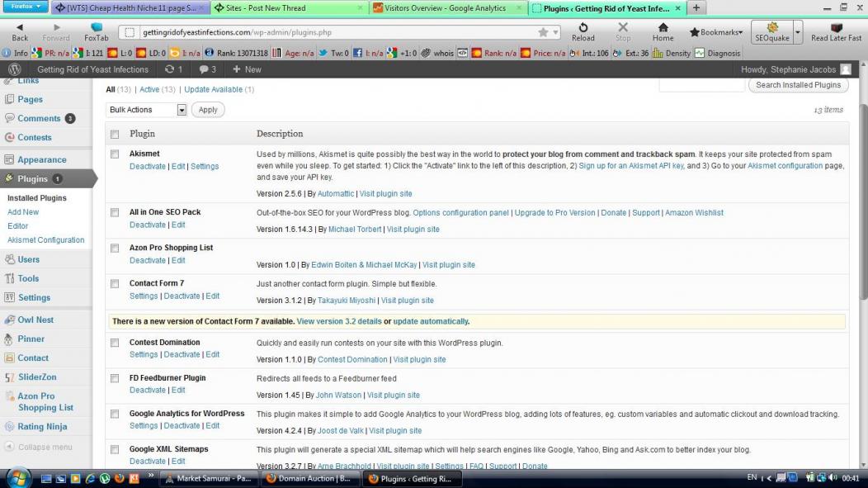Image resolution: width=868 pixels, height=488 pixels.
Task: Open the Howdy, Stephanie Jacobs account menu
Action: [795, 69]
